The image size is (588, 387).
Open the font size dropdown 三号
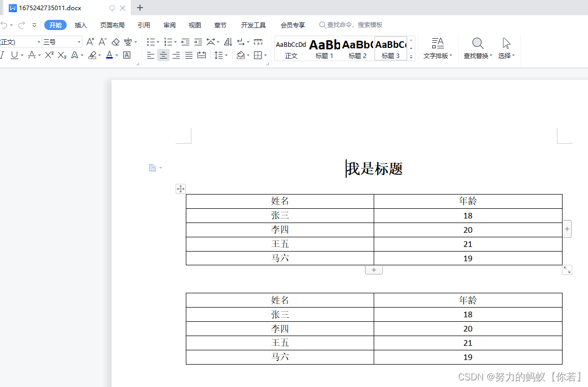point(62,42)
